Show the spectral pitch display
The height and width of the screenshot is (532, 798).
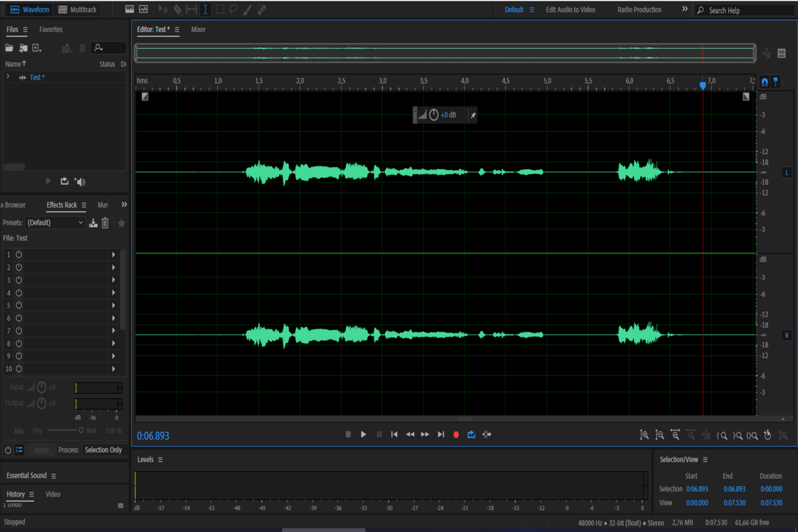143,10
